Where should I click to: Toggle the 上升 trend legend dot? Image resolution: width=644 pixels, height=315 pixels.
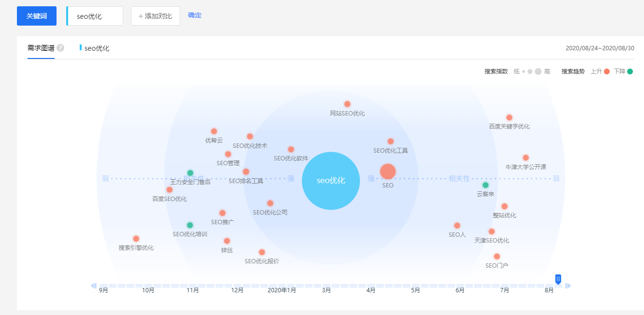coord(607,72)
